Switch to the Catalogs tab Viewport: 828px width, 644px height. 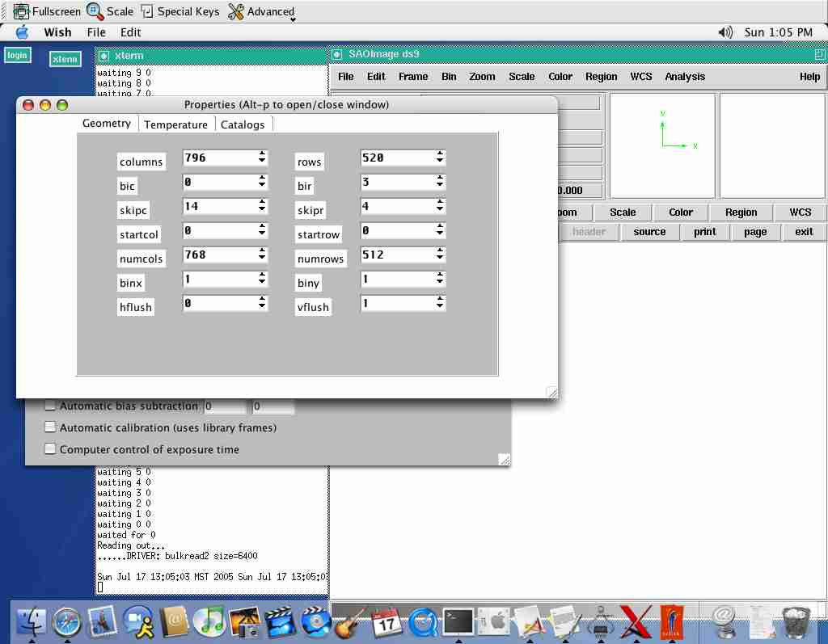pyautogui.click(x=243, y=124)
